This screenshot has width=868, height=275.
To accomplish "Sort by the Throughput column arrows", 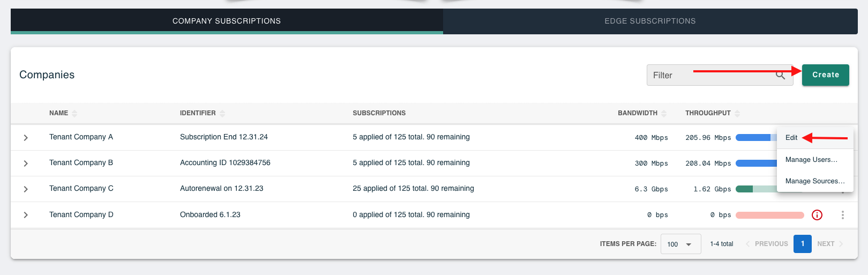I will pyautogui.click(x=737, y=113).
